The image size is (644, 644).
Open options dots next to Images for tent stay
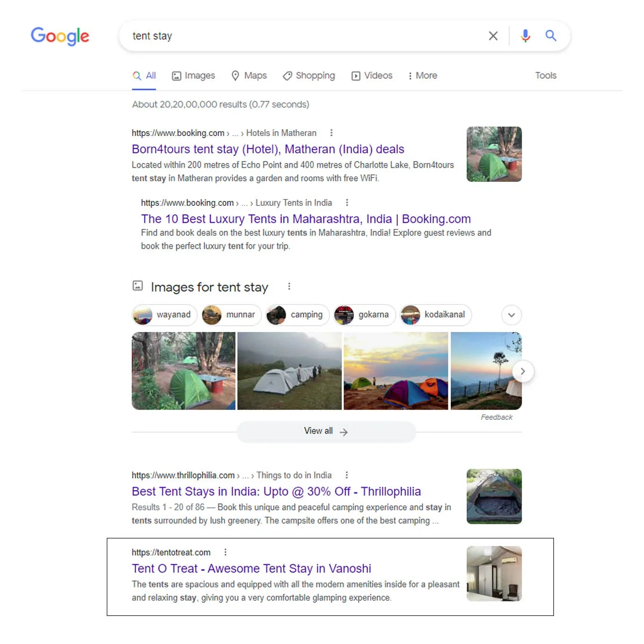coord(289,286)
